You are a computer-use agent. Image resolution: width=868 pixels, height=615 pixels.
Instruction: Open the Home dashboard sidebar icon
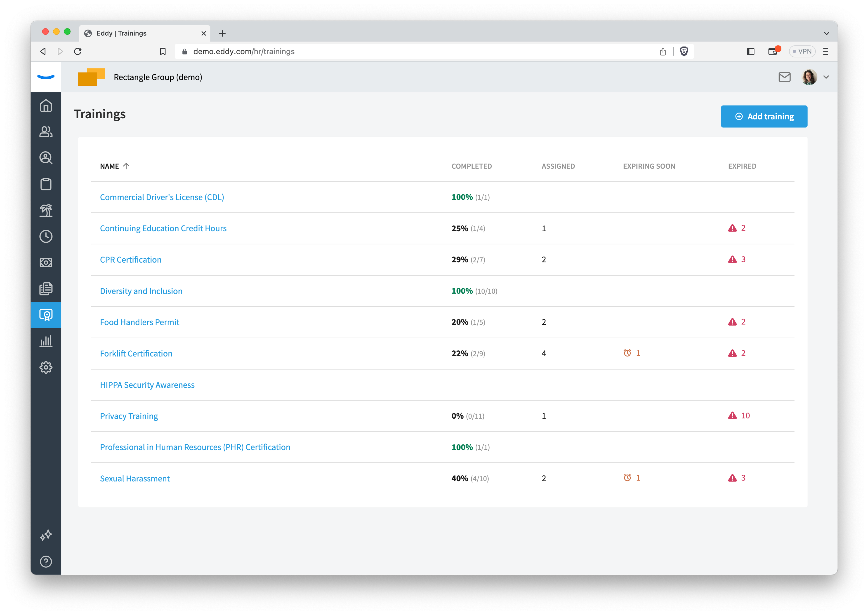(x=46, y=105)
